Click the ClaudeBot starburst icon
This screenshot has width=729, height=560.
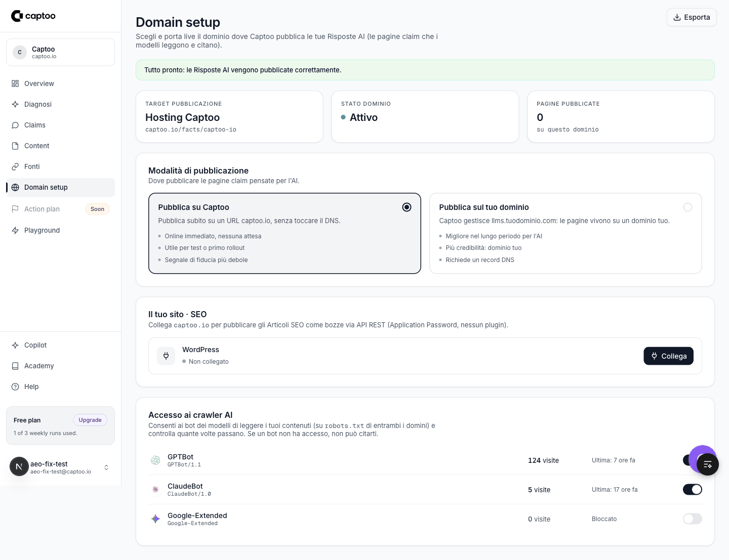click(155, 489)
